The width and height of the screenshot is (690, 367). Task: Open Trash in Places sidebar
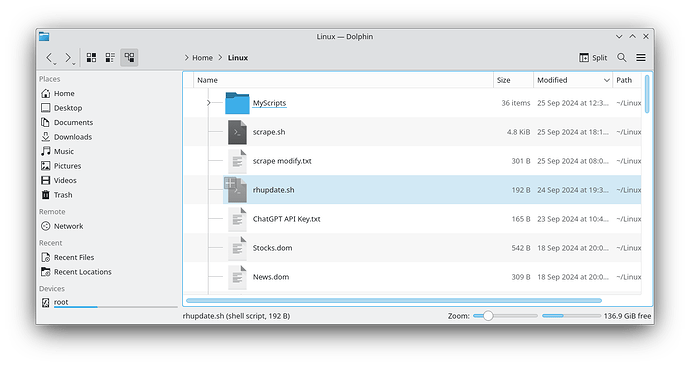(63, 195)
